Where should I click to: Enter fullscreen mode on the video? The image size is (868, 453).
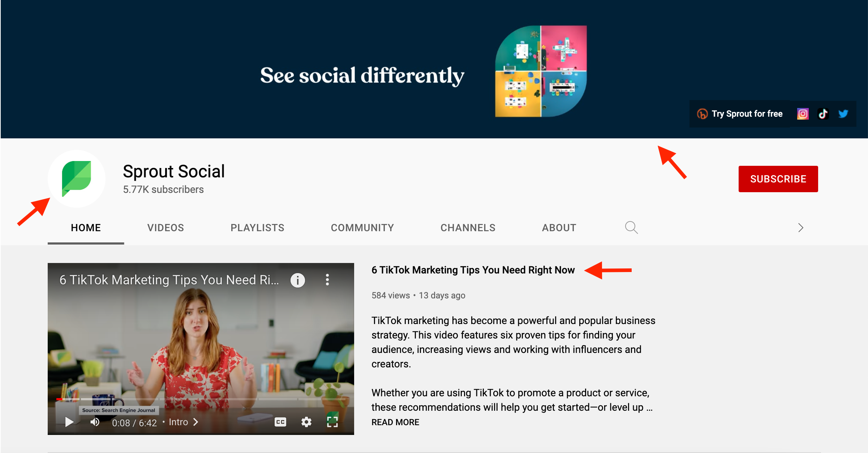(332, 422)
